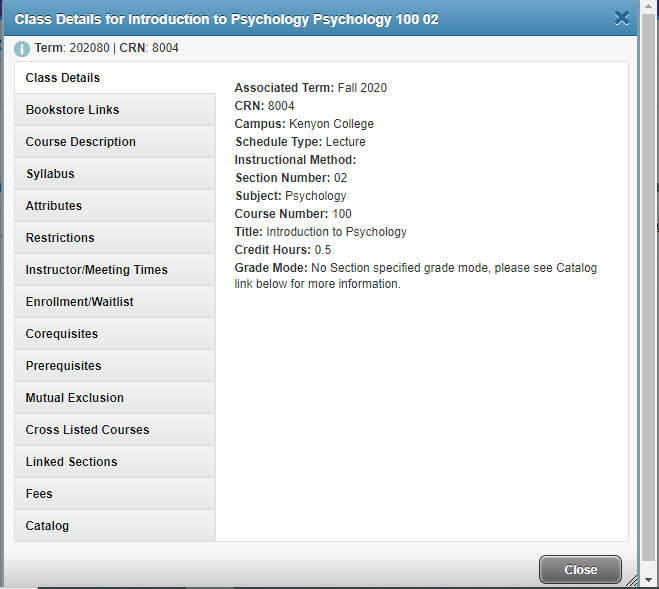Click the Schedule Type Lecture text
The image size is (659, 589).
click(300, 142)
